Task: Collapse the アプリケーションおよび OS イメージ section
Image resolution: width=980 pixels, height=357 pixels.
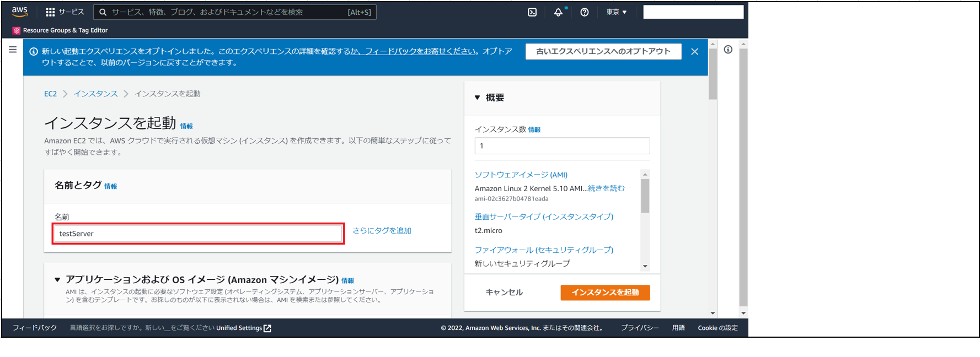Action: [x=57, y=279]
